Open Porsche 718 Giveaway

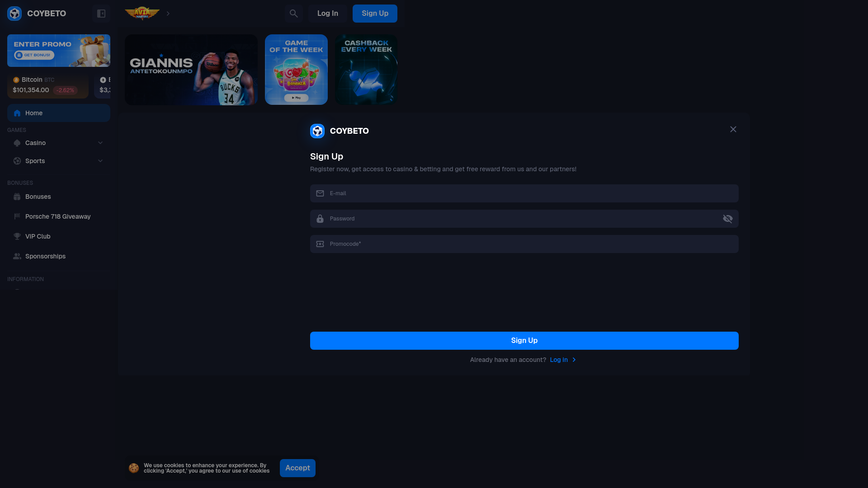click(x=59, y=216)
